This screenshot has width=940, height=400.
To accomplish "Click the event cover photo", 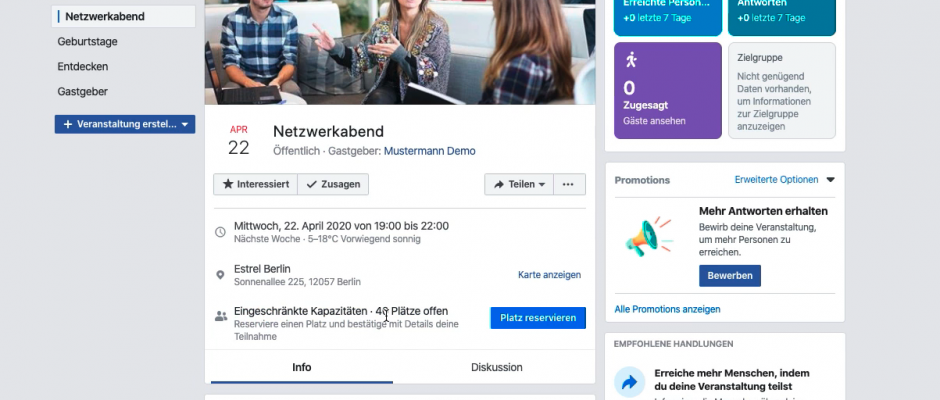I will click(400, 50).
